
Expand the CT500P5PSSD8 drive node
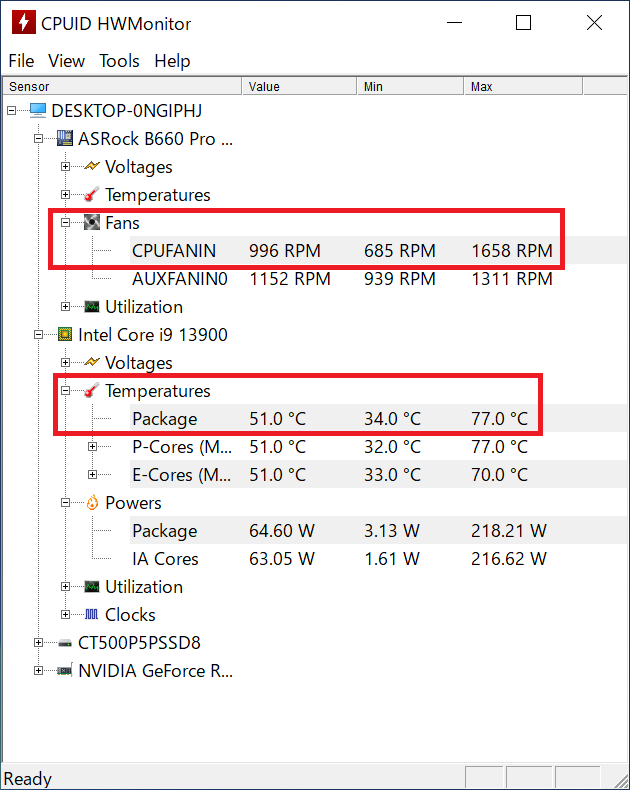tap(38, 642)
